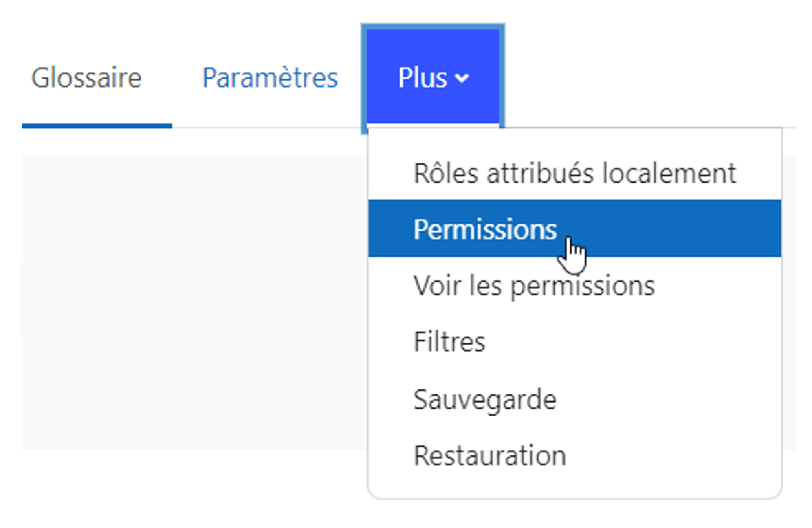This screenshot has height=528, width=812.
Task: Click Sauvegarde to back up glossary
Action: coord(485,399)
